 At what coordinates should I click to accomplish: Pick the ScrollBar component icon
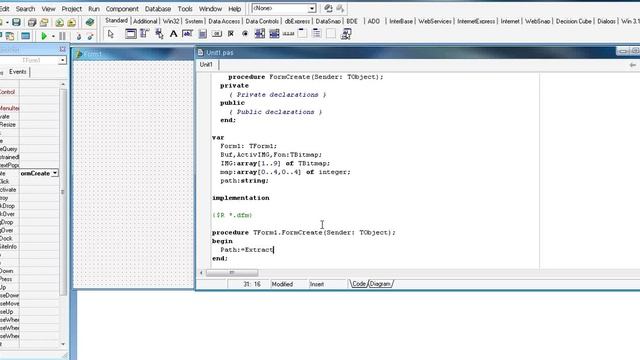click(289, 34)
